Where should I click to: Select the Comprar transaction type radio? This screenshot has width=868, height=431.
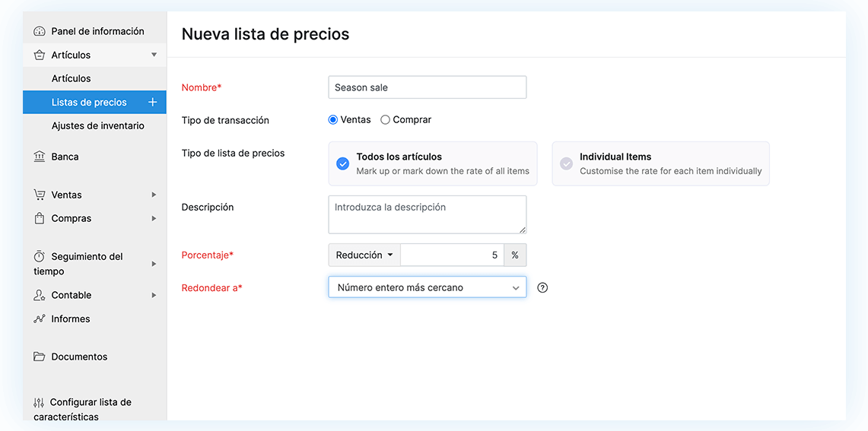pyautogui.click(x=385, y=120)
